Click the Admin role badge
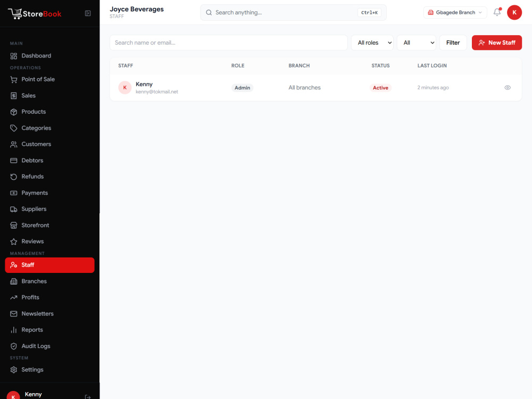Screen dimensions: 532x399 pyautogui.click(x=242, y=88)
